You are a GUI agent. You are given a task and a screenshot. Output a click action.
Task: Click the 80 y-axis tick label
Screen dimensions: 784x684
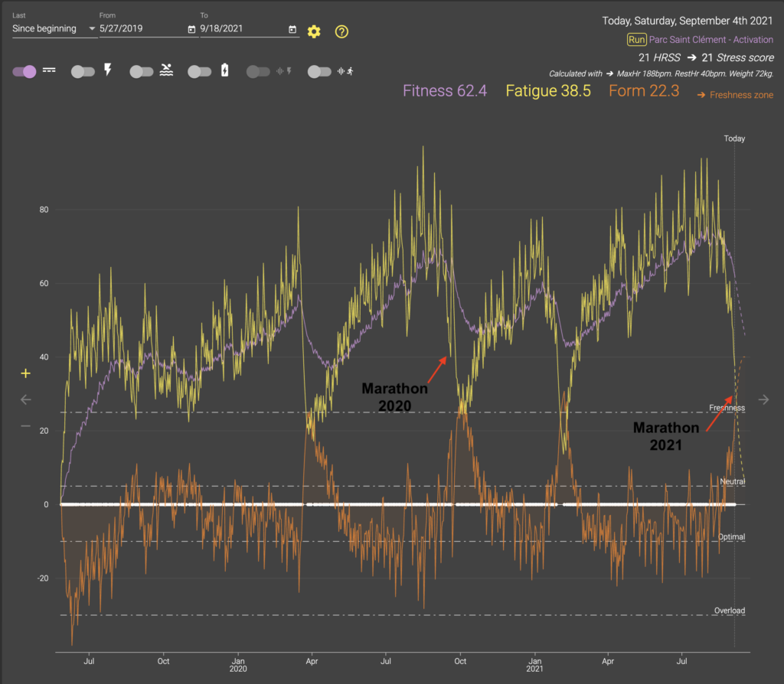point(44,210)
